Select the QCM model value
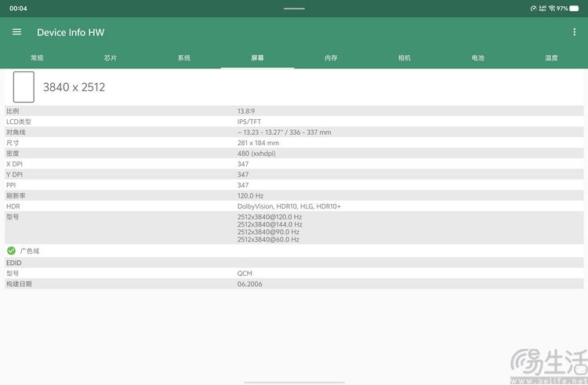 pyautogui.click(x=245, y=274)
